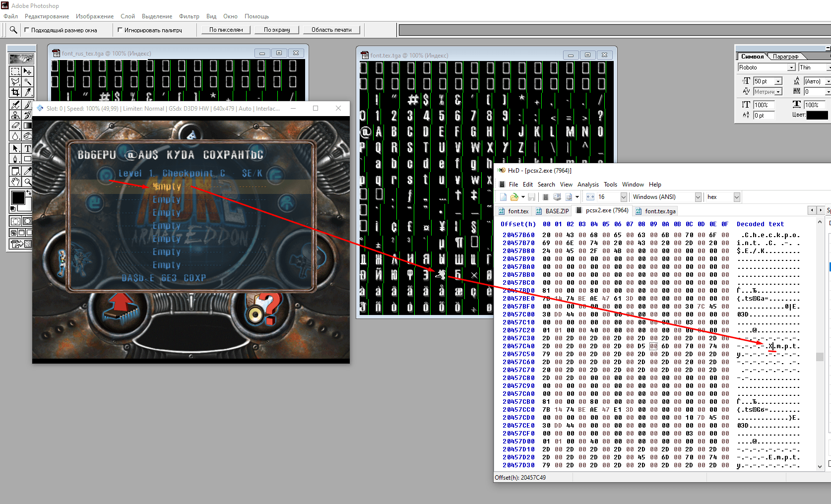The height and width of the screenshot is (504, 831).
Task: Click the New file icon in HxD
Action: click(503, 197)
